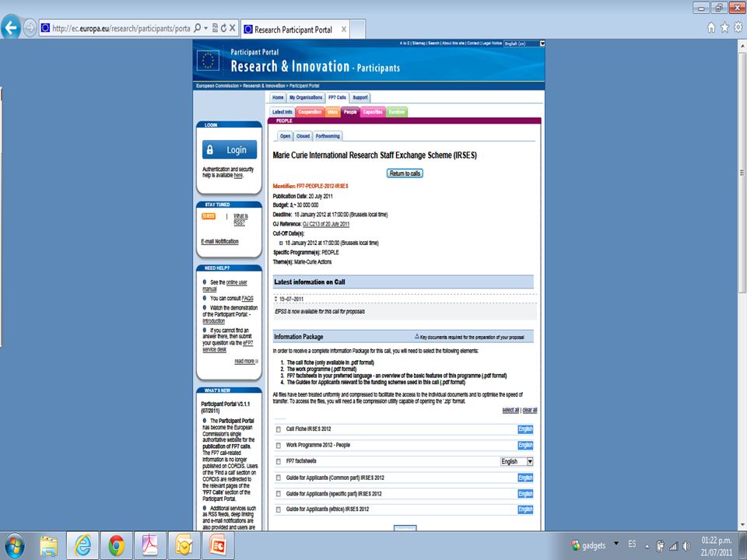Show Closed calls tab
Viewport: 747px width, 560px height.
pos(303,136)
